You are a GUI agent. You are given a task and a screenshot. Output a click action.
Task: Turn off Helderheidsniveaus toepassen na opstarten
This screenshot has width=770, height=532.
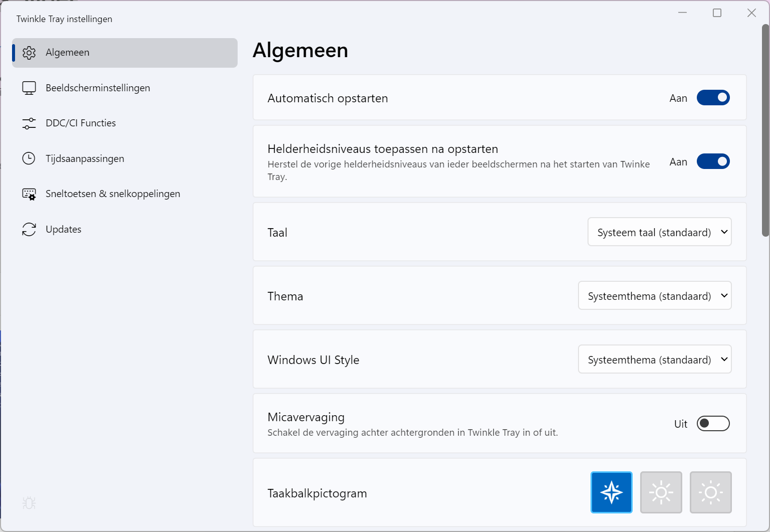pos(713,161)
